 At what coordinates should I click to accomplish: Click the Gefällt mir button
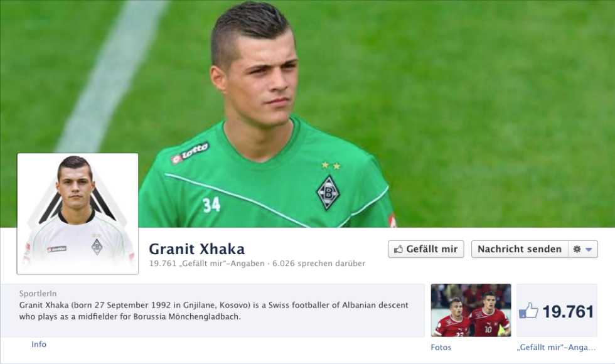(x=426, y=249)
